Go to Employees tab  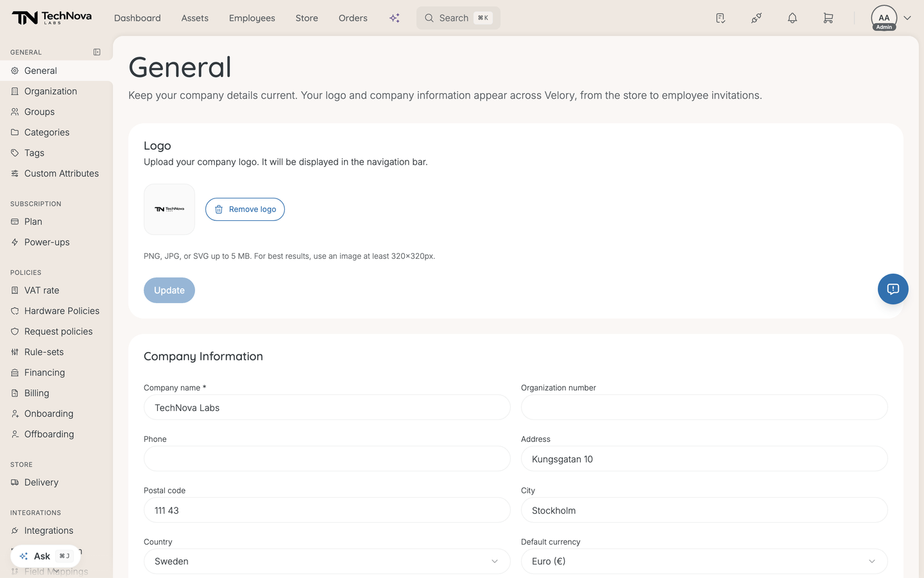[x=252, y=18]
